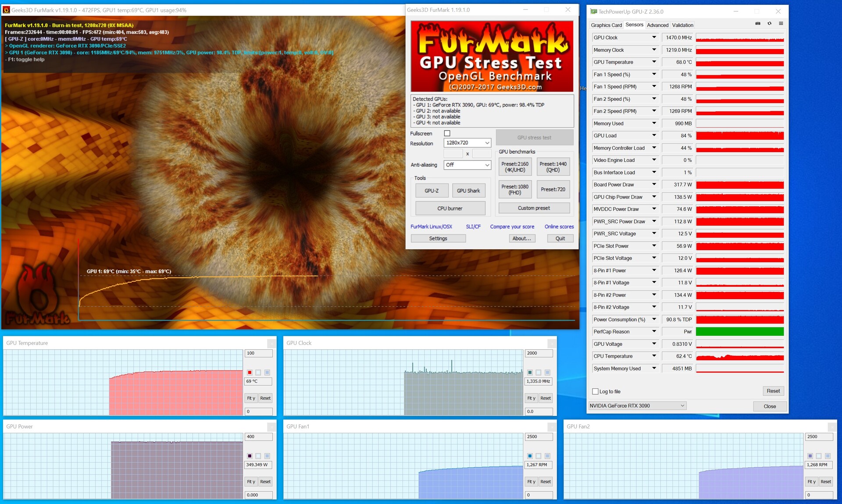Check the Log to file option
The width and height of the screenshot is (842, 504).
click(595, 391)
